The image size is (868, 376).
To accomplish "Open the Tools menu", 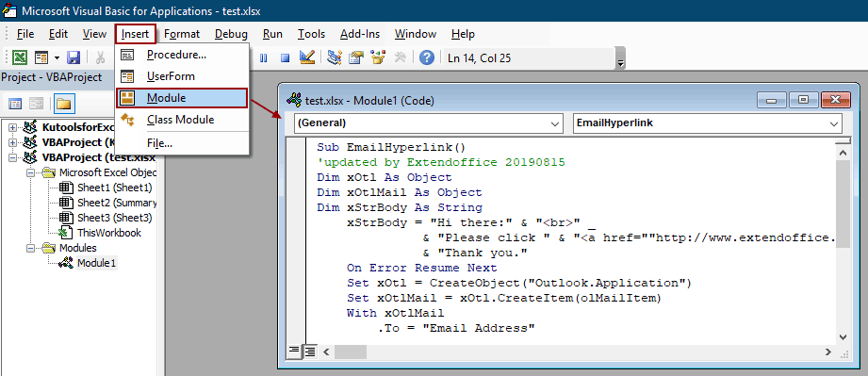I will pyautogui.click(x=311, y=34).
